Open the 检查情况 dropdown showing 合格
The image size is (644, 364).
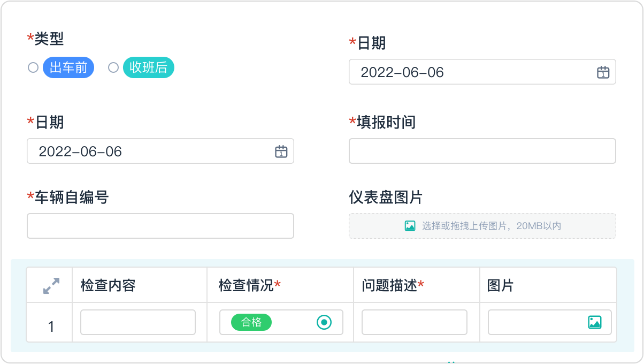[x=281, y=322]
